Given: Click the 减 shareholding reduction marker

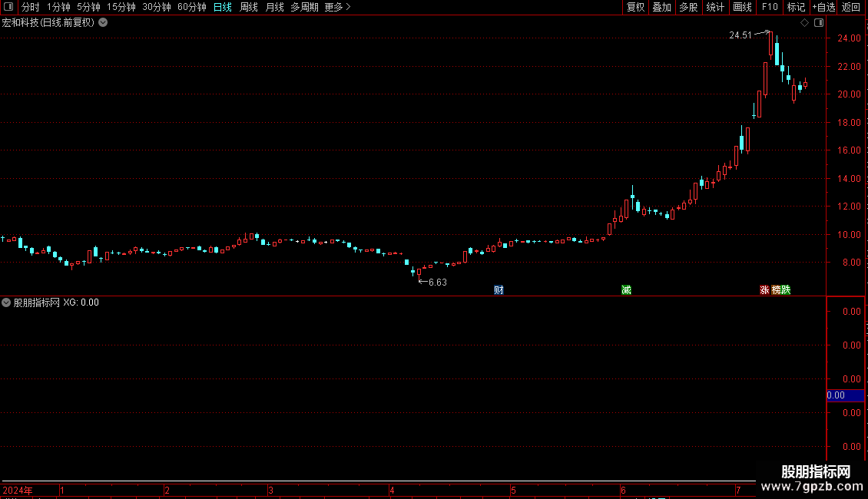Looking at the screenshot, I should pos(626,290).
